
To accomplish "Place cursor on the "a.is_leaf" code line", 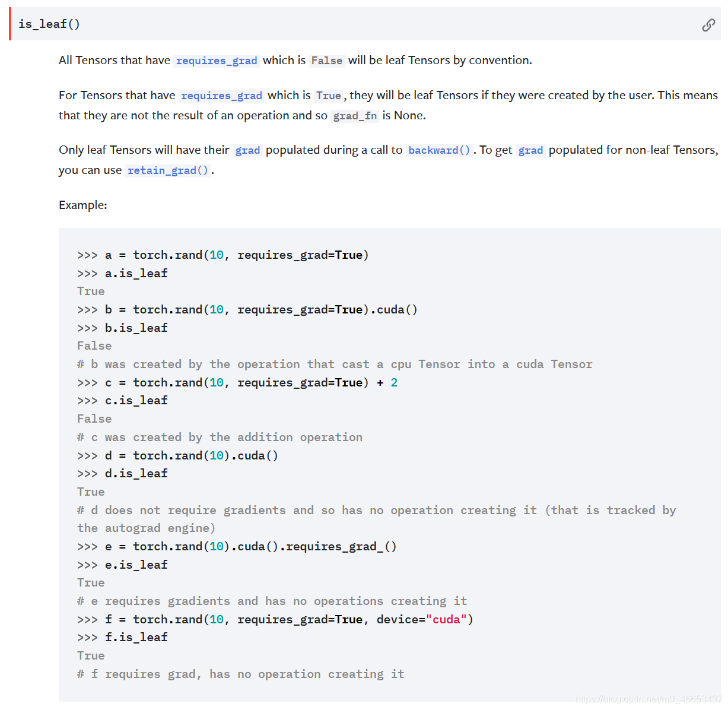I will [x=136, y=273].
